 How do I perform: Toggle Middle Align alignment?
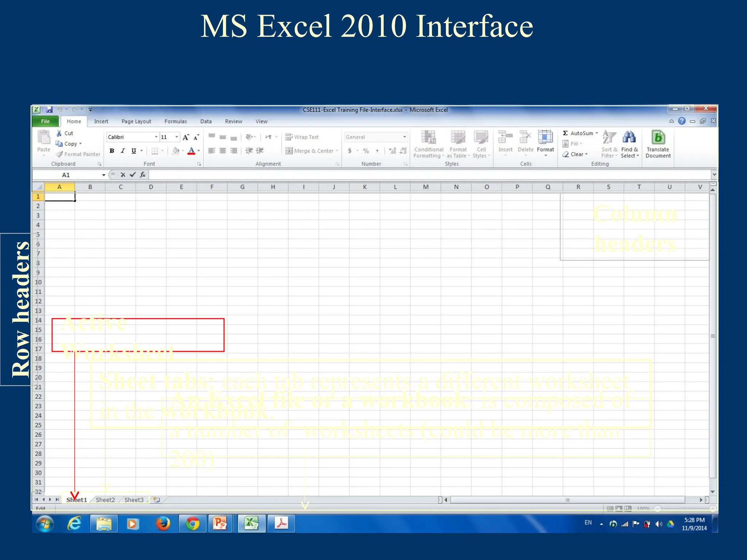click(222, 137)
